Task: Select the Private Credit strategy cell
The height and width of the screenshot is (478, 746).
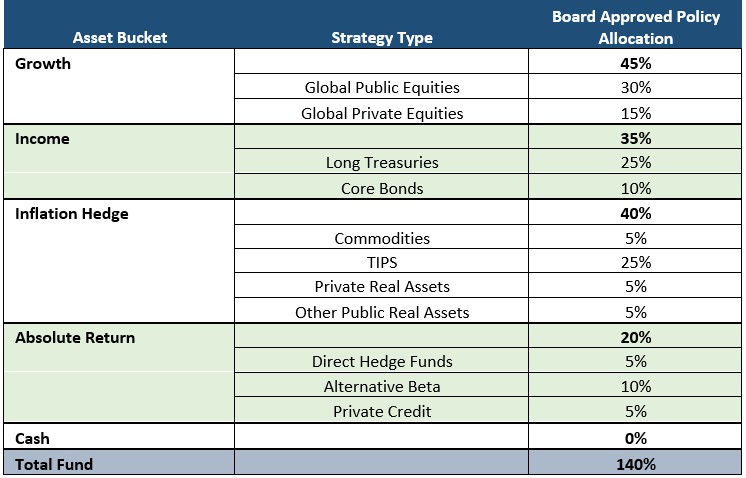Action: click(x=382, y=410)
